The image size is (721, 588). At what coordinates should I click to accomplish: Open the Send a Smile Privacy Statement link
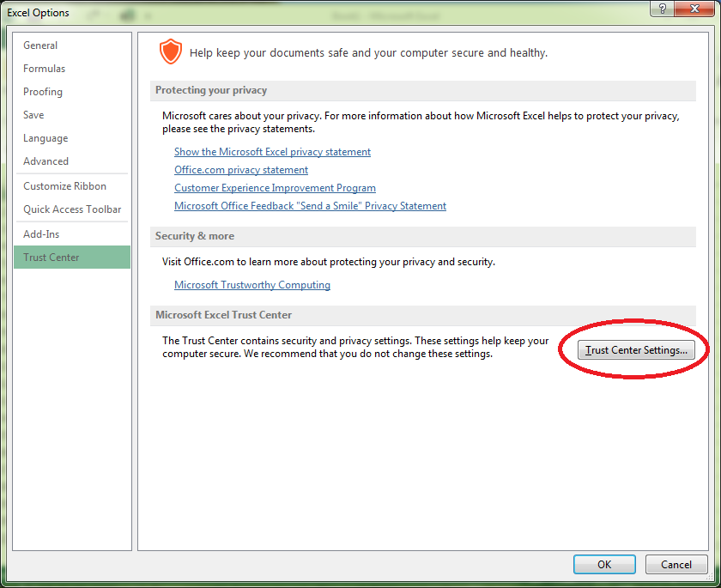pos(311,206)
